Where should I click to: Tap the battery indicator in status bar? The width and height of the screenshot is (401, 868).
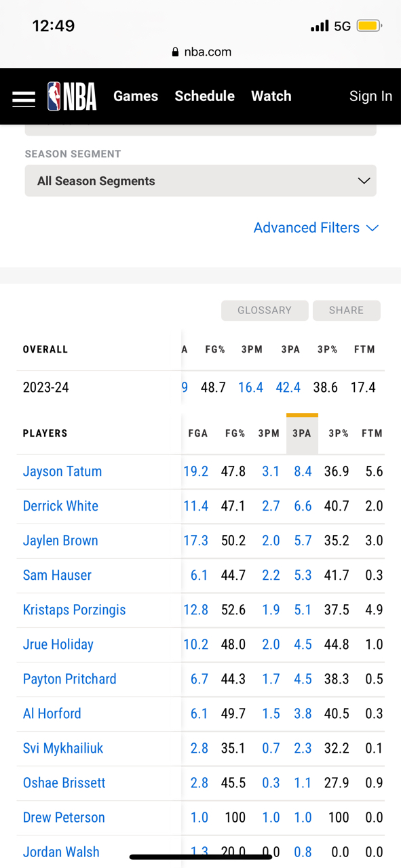point(369,26)
